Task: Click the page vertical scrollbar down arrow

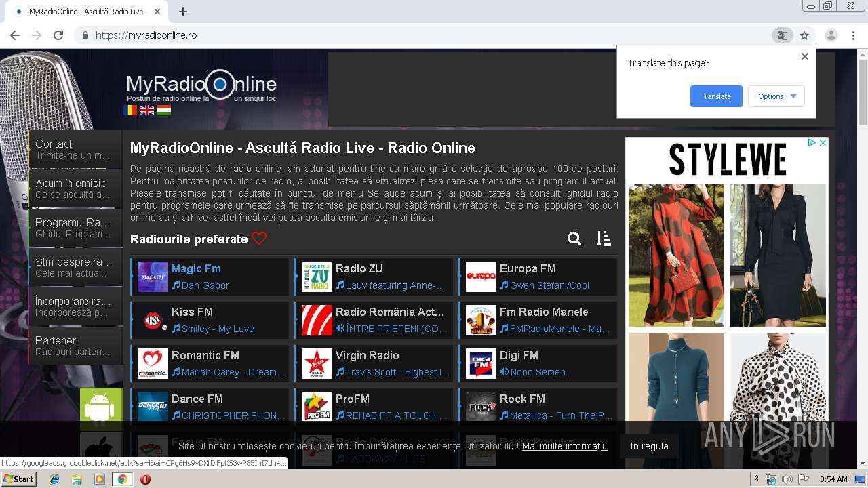Action: (863, 463)
